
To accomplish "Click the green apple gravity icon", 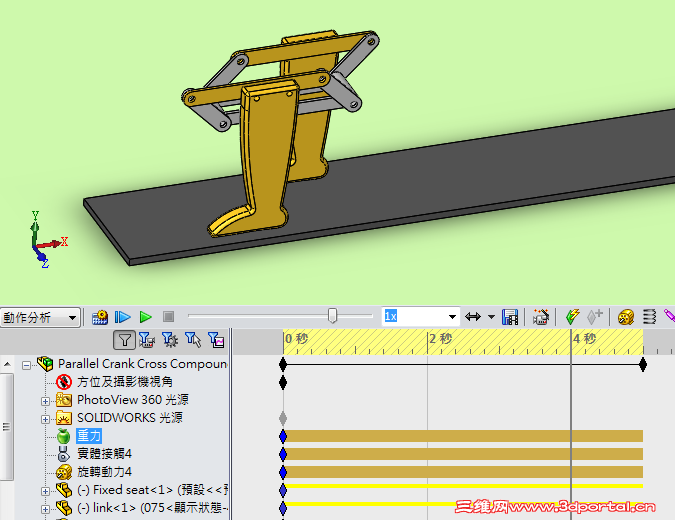I will coord(64,436).
